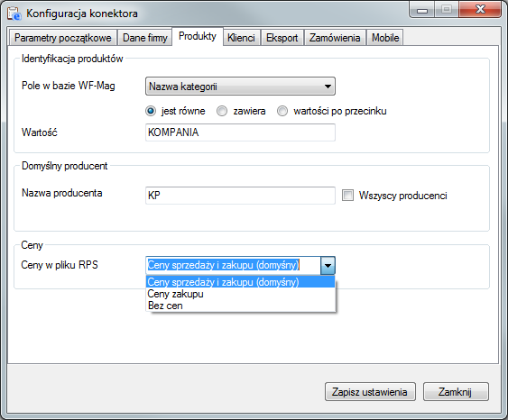Switch to the Zamówienia tab
Image resolution: width=508 pixels, height=420 pixels.
tap(335, 38)
